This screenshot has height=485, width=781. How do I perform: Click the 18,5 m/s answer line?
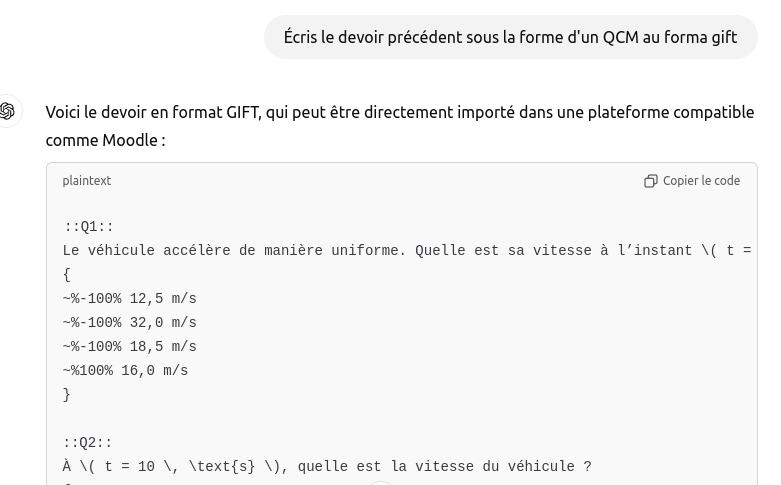click(x=130, y=347)
